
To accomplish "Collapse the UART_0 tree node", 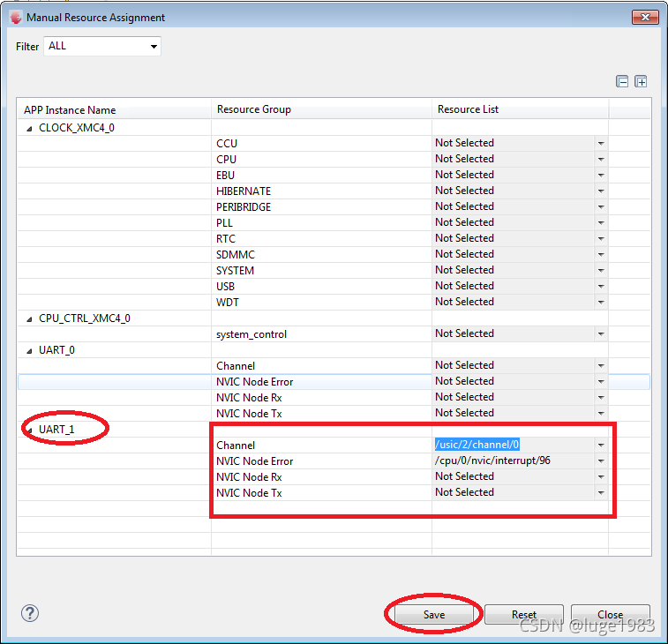I will (x=29, y=351).
